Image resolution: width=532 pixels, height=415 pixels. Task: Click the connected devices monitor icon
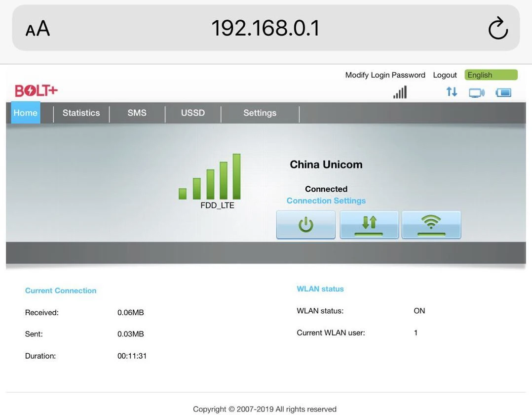point(476,92)
